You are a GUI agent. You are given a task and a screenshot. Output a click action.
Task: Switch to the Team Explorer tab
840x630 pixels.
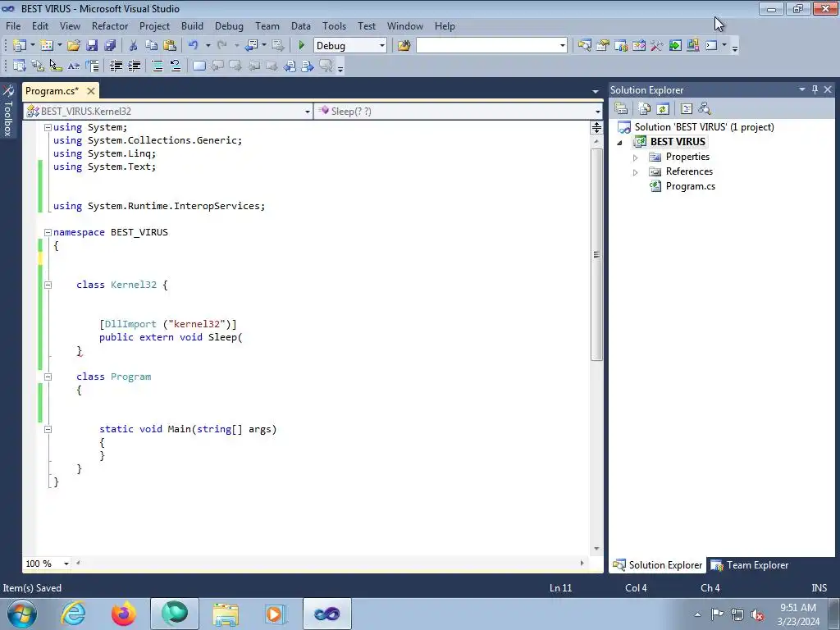point(751,565)
